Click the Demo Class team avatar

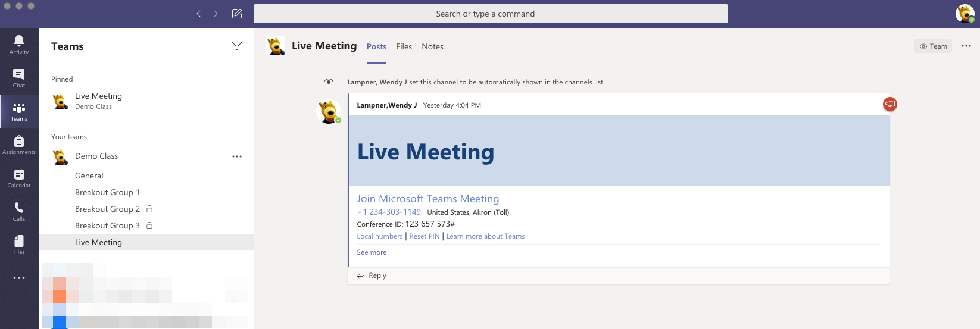click(x=60, y=156)
